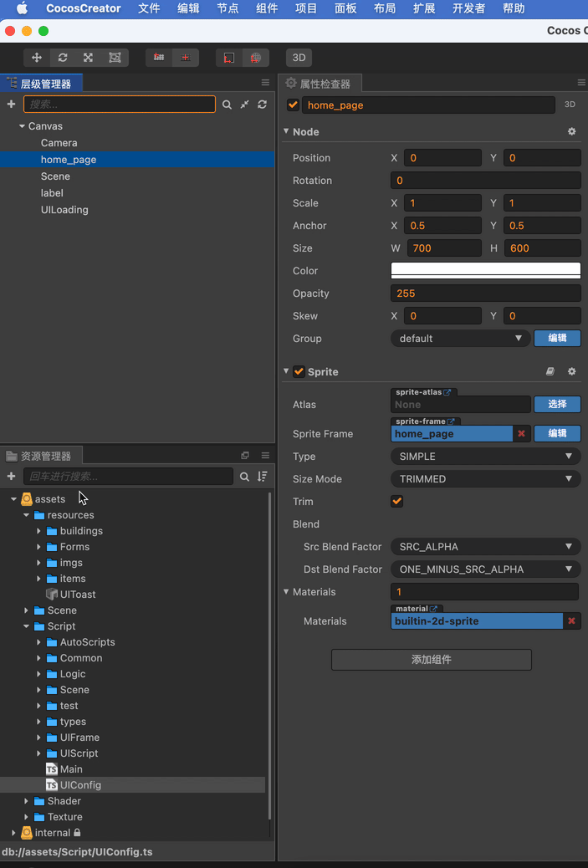Collapse the Script folder
This screenshot has height=868, width=588.
click(x=27, y=626)
